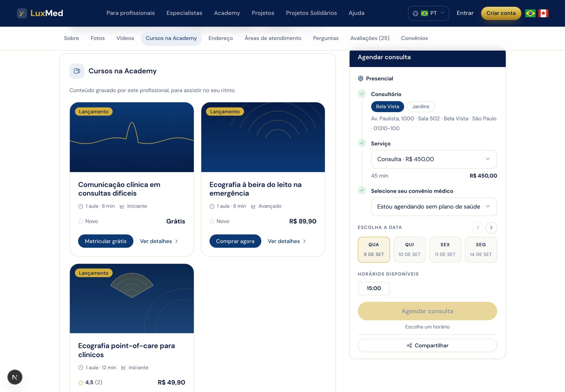Select the Bela Vista office location
This screenshot has height=392, width=565.
click(x=388, y=107)
